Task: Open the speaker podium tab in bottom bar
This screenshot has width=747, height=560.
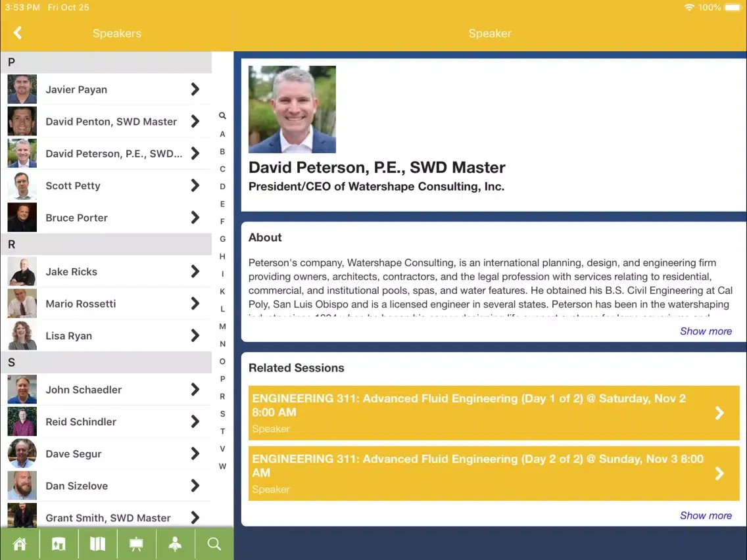Action: [176, 544]
